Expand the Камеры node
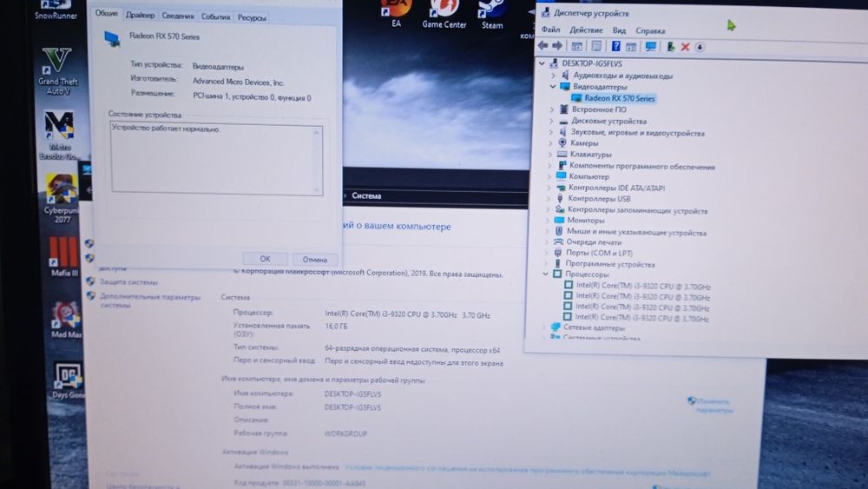868x489 pixels. pos(550,143)
